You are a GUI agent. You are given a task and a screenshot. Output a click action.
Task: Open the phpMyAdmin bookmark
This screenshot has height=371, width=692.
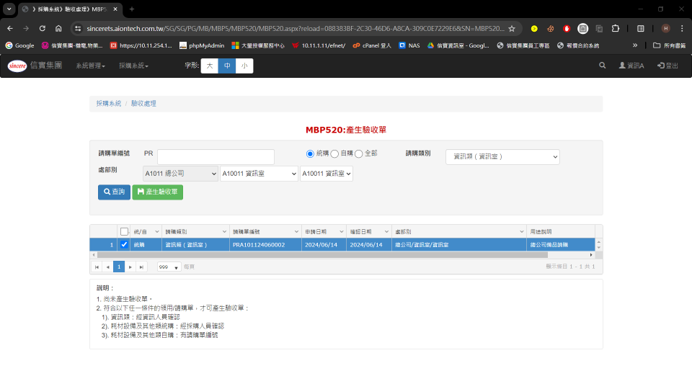pos(202,45)
